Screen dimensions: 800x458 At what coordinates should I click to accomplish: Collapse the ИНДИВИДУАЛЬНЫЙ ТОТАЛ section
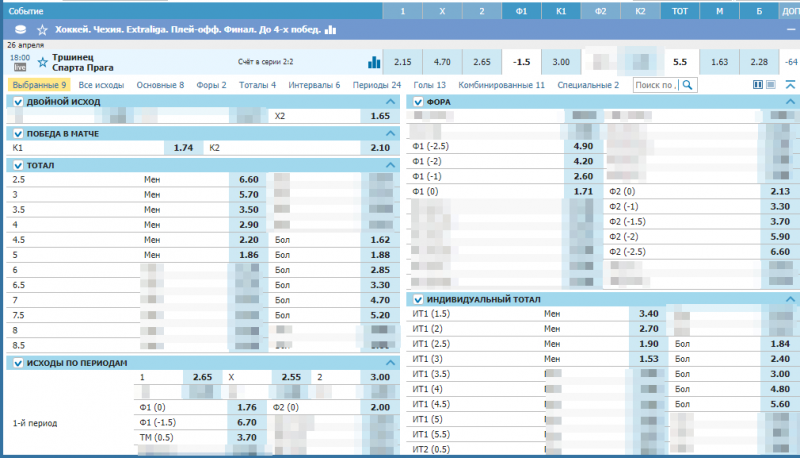pyautogui.click(x=790, y=299)
